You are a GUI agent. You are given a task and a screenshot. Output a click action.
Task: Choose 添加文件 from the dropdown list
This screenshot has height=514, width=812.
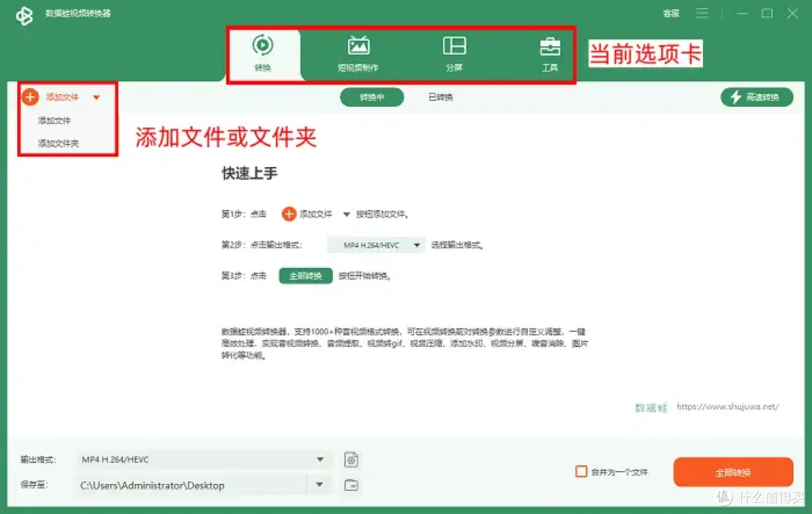[x=54, y=120]
